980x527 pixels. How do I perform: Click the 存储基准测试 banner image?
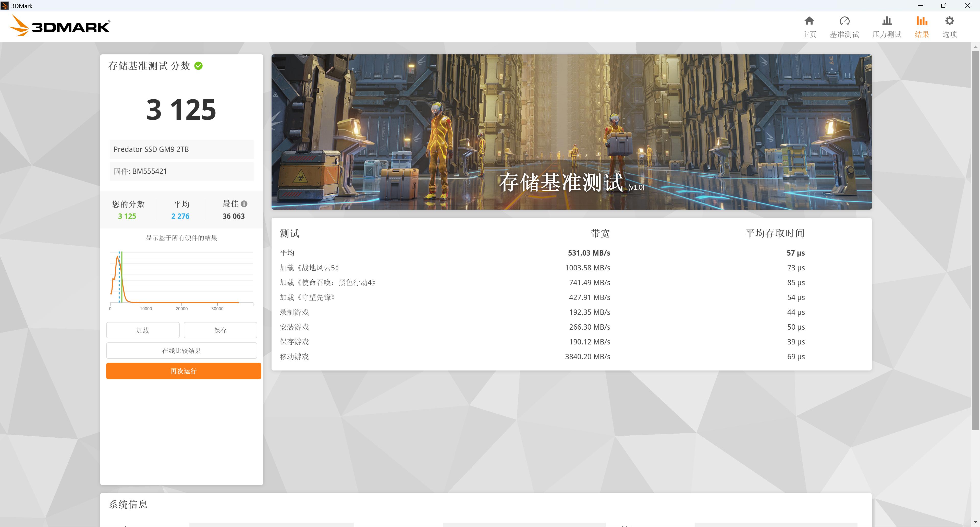click(571, 131)
